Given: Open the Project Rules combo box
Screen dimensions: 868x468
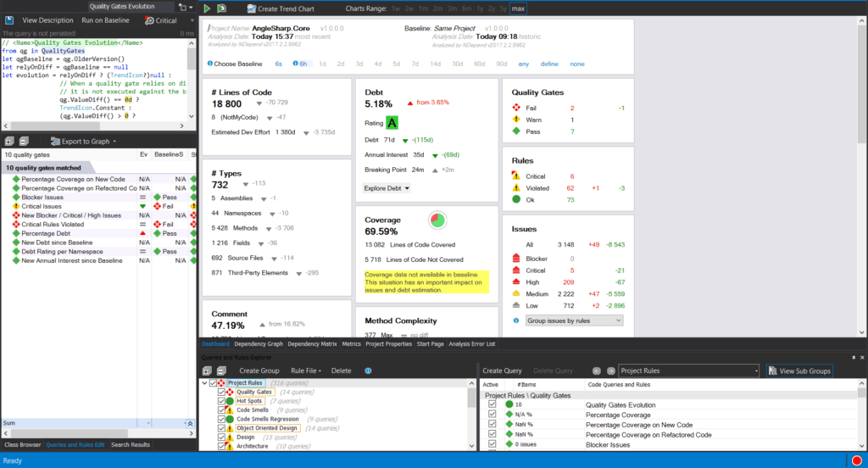Looking at the screenshot, I should coord(688,370).
